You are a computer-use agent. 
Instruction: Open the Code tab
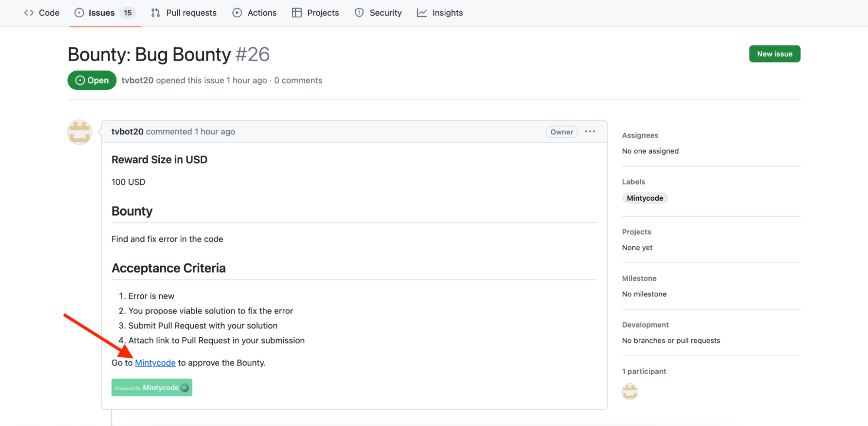tap(42, 13)
